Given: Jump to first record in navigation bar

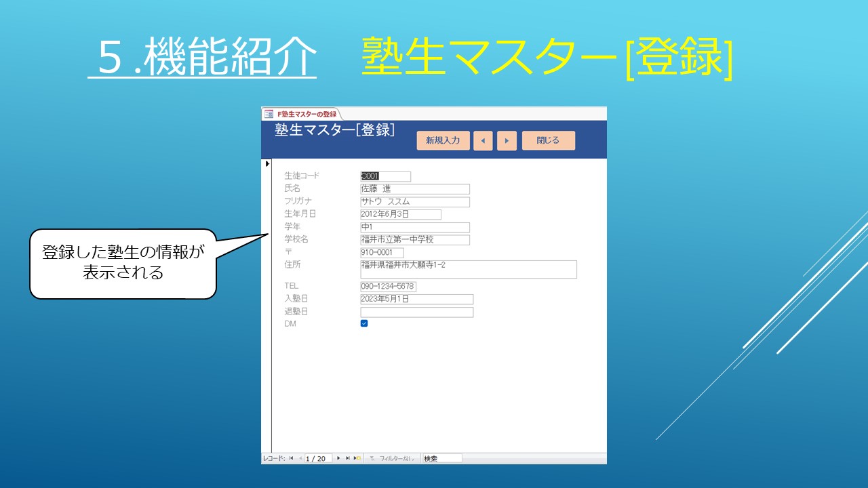Looking at the screenshot, I should pos(291,459).
